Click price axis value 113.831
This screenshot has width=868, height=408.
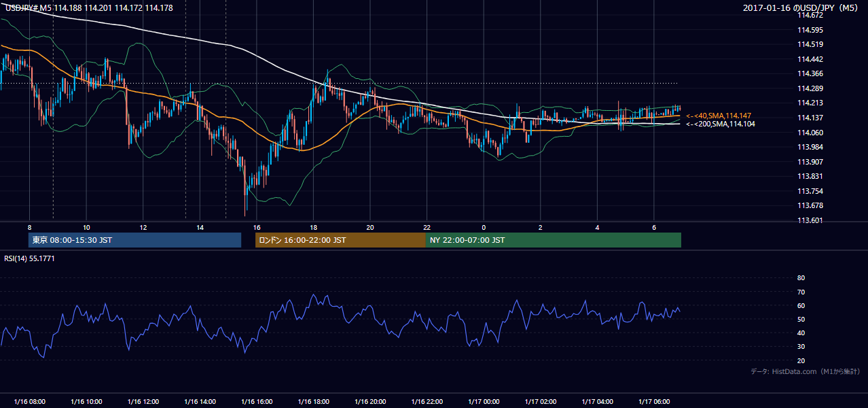coord(810,176)
